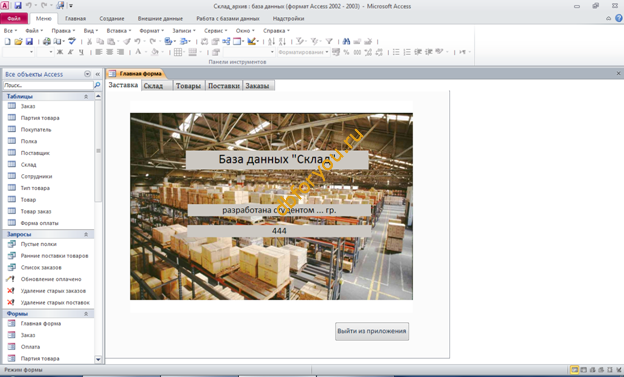The width and height of the screenshot is (624, 377).
Task: Collapse the Таблицы group
Action: pos(86,96)
